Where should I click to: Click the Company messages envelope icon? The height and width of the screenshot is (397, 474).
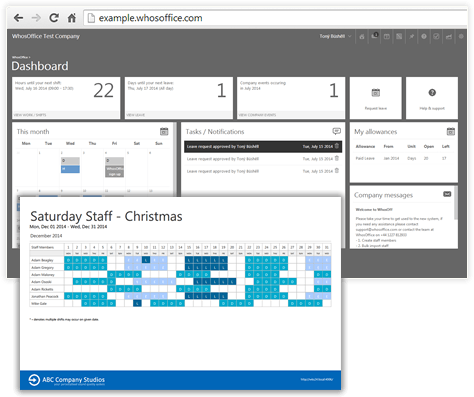point(447,194)
